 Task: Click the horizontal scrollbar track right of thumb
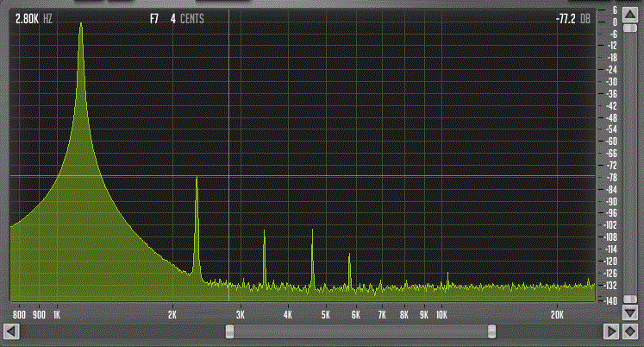point(549,331)
